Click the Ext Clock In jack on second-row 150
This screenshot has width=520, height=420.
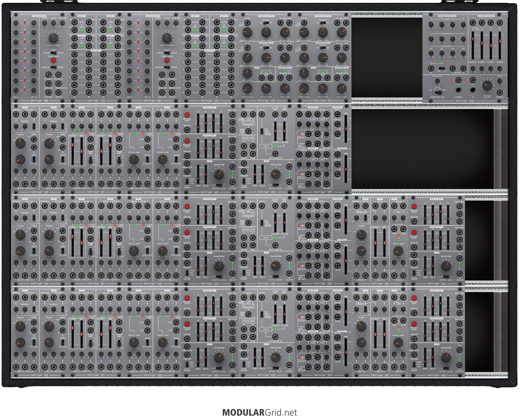coord(275,154)
